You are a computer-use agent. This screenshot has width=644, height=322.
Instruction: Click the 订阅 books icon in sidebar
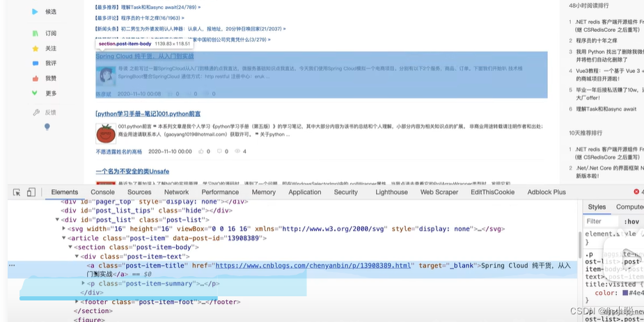(36, 33)
